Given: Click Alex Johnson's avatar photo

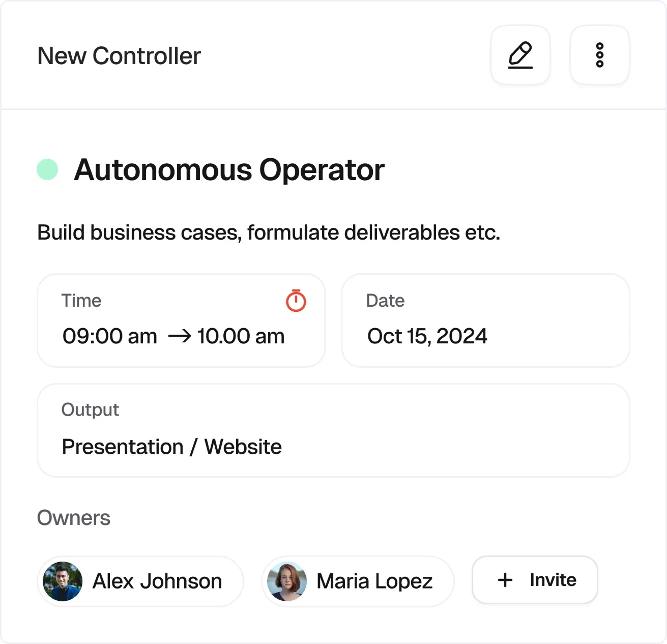Looking at the screenshot, I should click(62, 581).
